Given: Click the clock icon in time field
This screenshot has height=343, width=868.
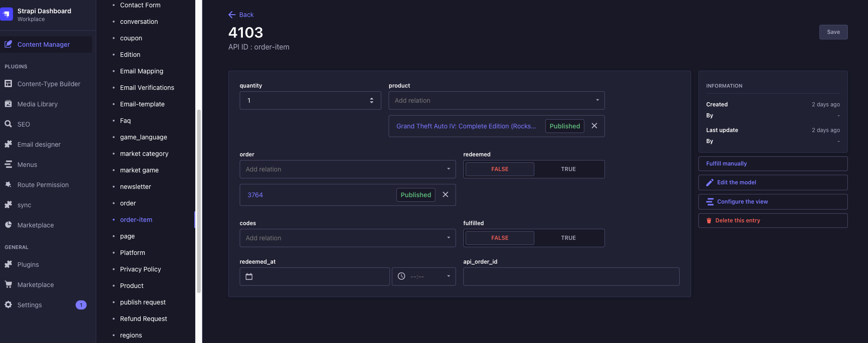Looking at the screenshot, I should [x=401, y=277].
